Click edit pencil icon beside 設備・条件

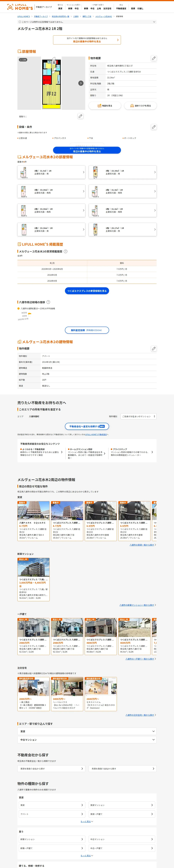click(154, 127)
